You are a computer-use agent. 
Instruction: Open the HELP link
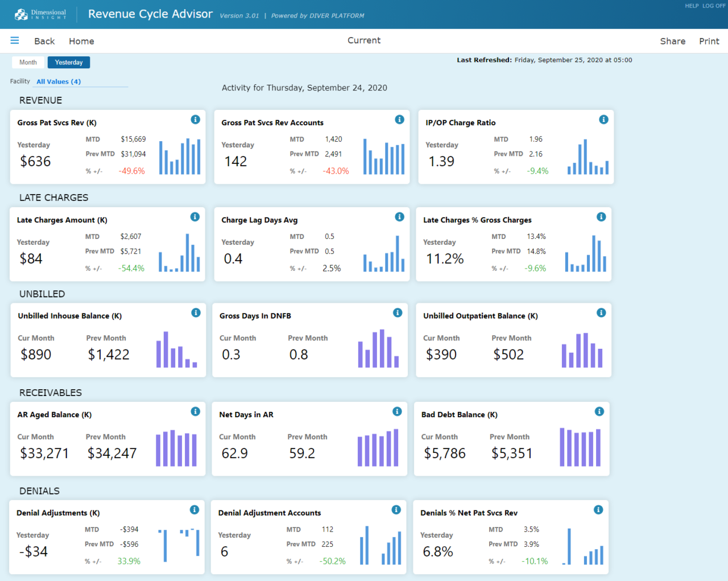692,6
